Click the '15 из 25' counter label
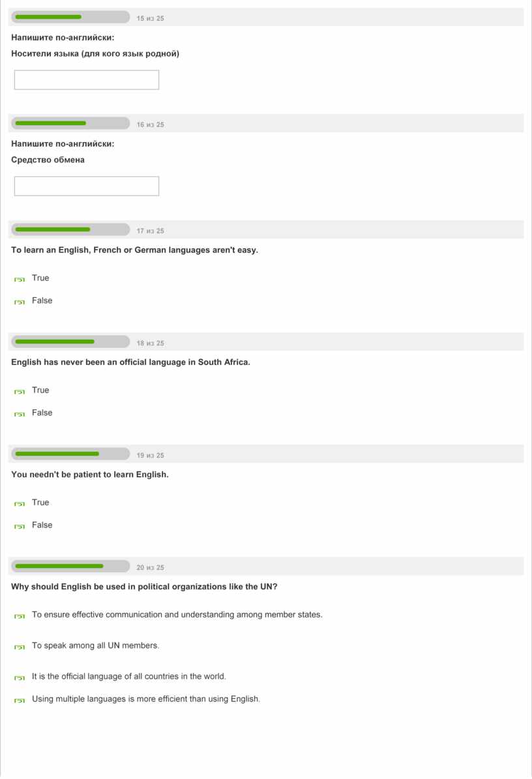532x779 pixels. (x=151, y=19)
